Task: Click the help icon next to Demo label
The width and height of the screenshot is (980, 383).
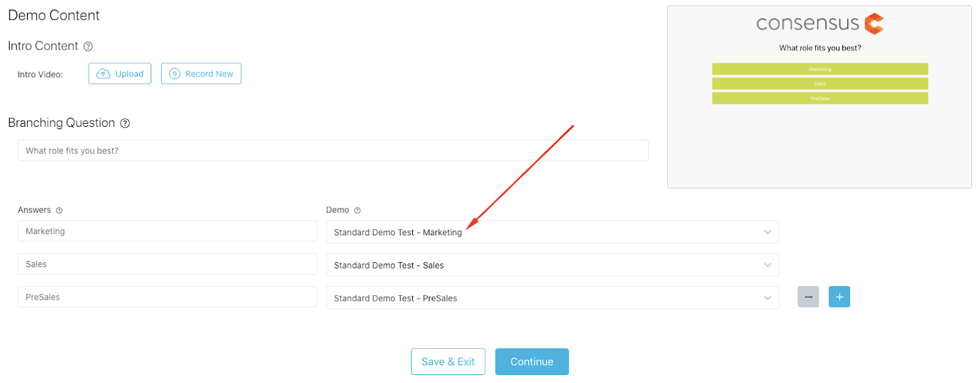Action: point(358,210)
